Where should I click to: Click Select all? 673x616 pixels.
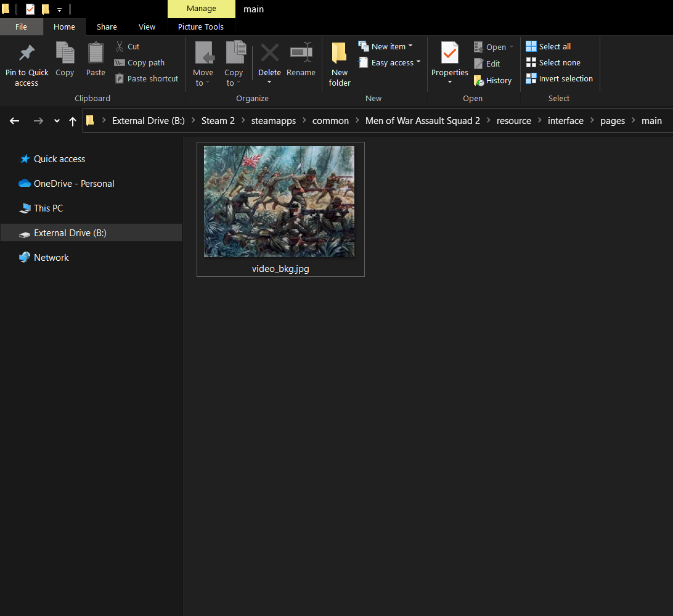549,46
